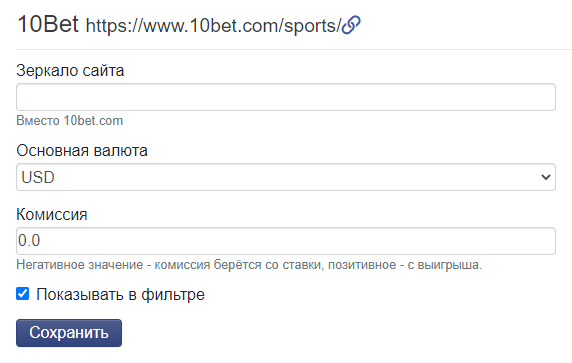Click the Вместо 10bet.com hint text
Viewport: 572px width, 363px height.
tap(70, 121)
